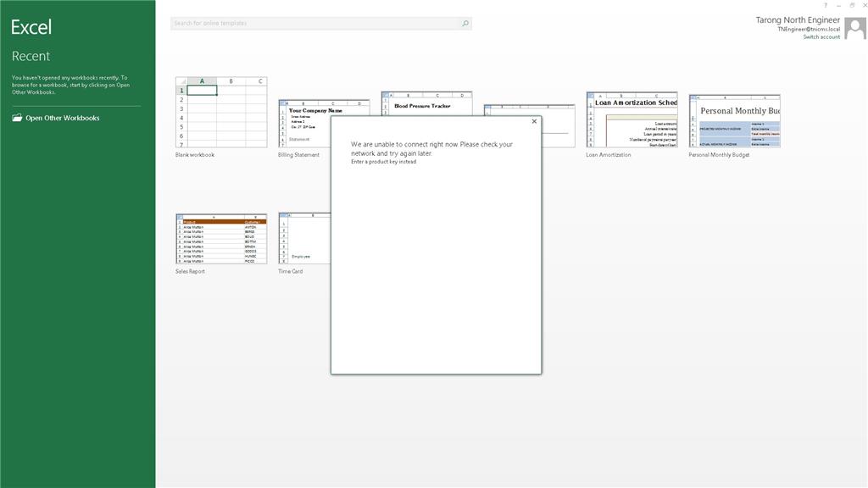Click the TNEngineer@tnicms.local email text
Viewport: 868px width, 488px height.
(x=809, y=30)
